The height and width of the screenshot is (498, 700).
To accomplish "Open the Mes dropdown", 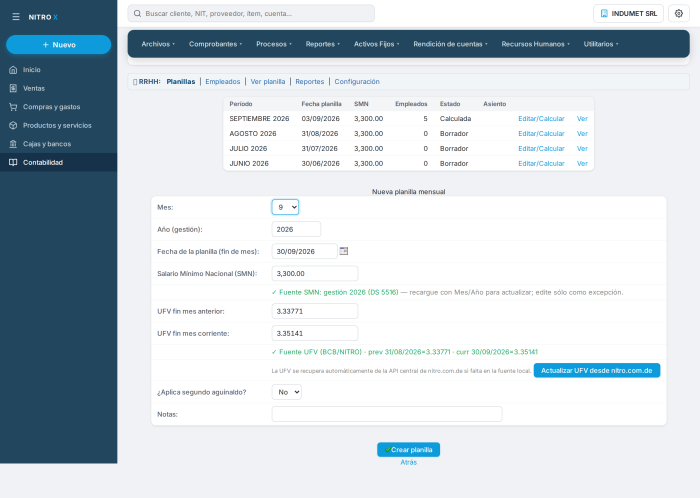I will (x=285, y=207).
